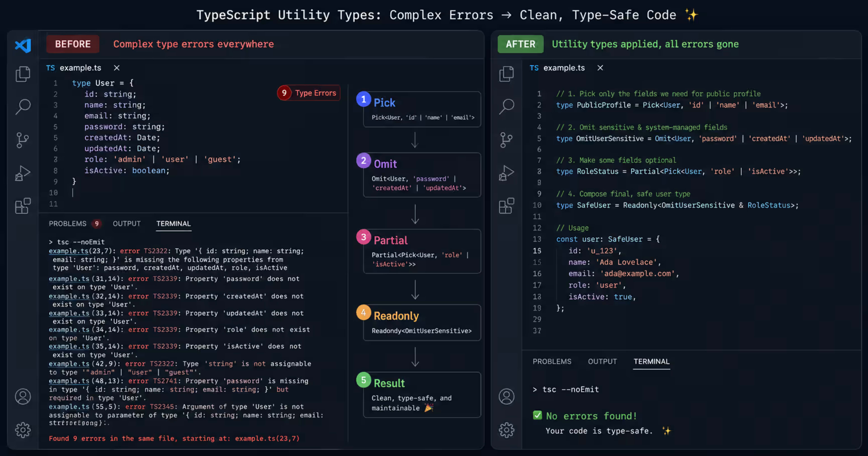
Task: Select the Pick step card
Action: point(422,109)
